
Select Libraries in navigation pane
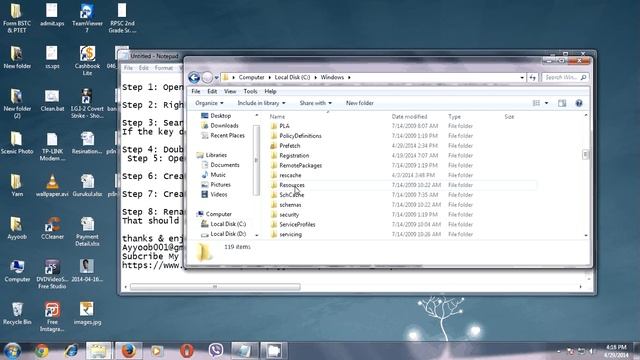coord(216,155)
